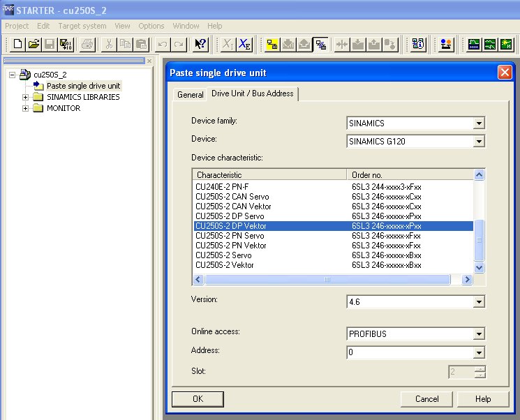Activate the context help pointer icon
This screenshot has width=520, height=420.
[x=200, y=44]
